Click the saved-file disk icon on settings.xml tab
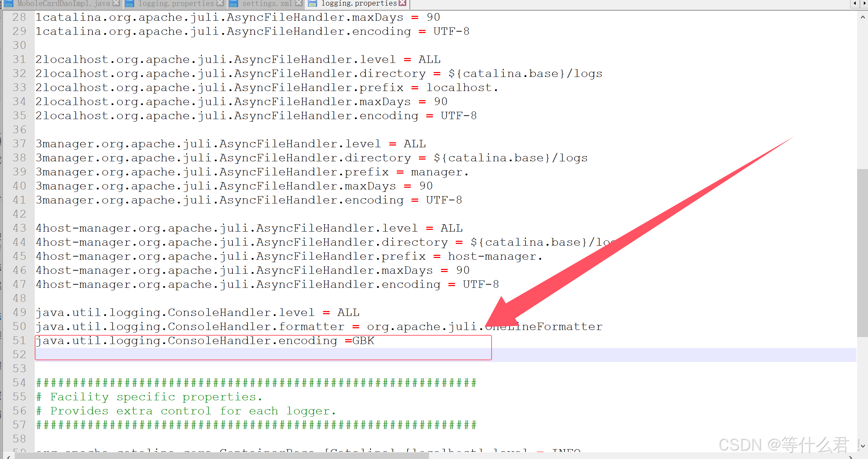Viewport: 868px width, 459px height. [x=233, y=4]
